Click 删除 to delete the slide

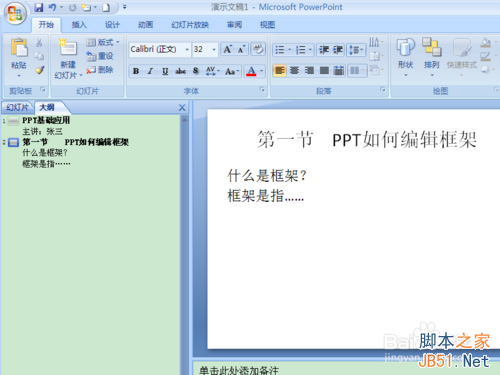(100, 70)
